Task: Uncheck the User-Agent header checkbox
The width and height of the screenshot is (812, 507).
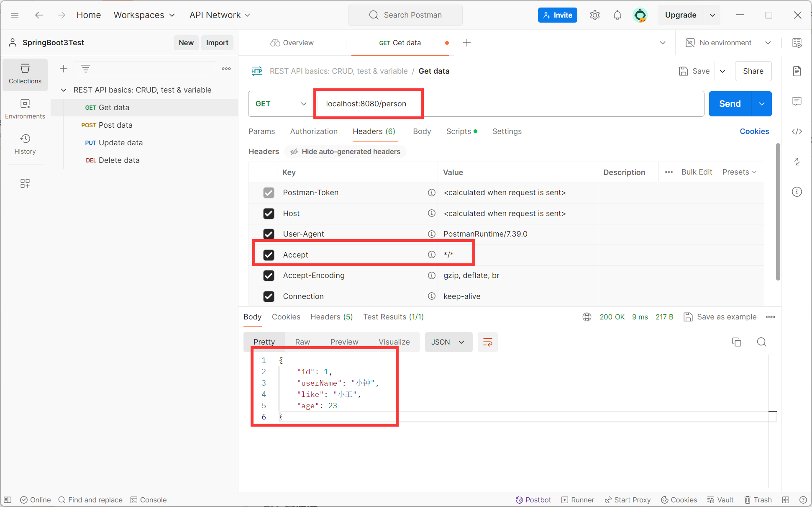Action: tap(269, 234)
